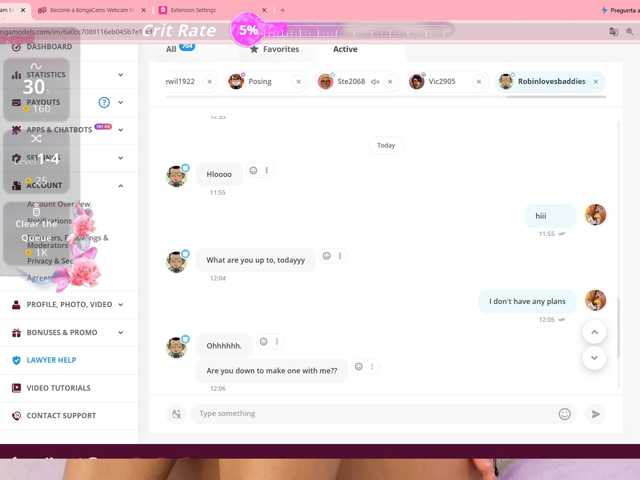
Task: Open the emoji picker in message box
Action: (564, 414)
